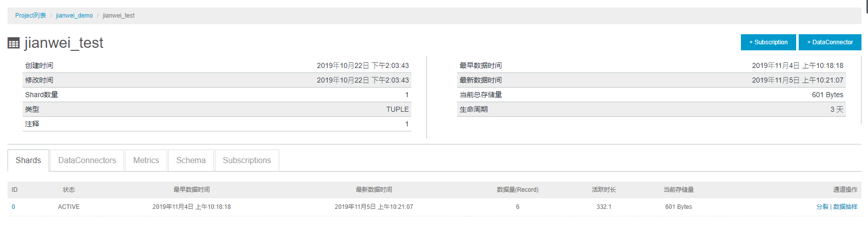Click the table icon beside jianwei_test title
The width and height of the screenshot is (868, 226).
14,43
